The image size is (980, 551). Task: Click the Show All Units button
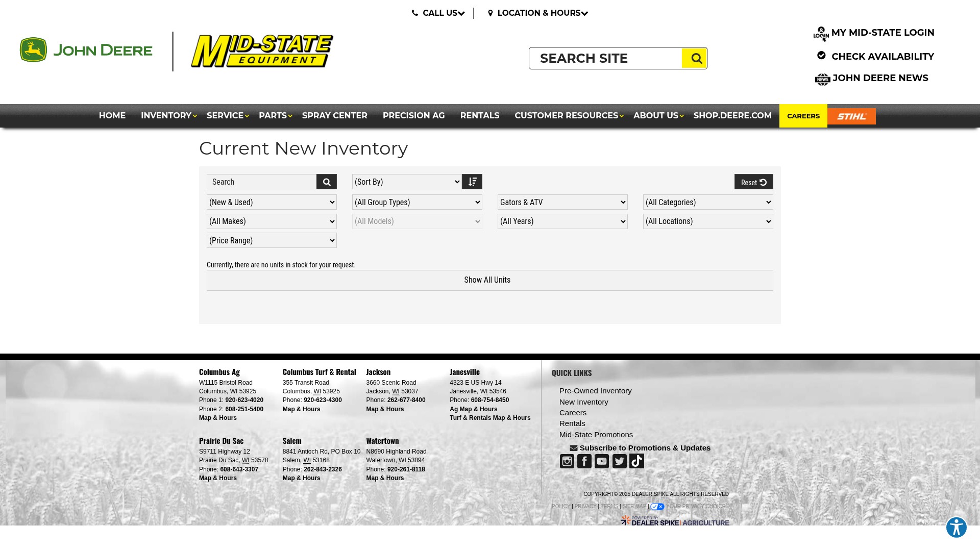490,280
